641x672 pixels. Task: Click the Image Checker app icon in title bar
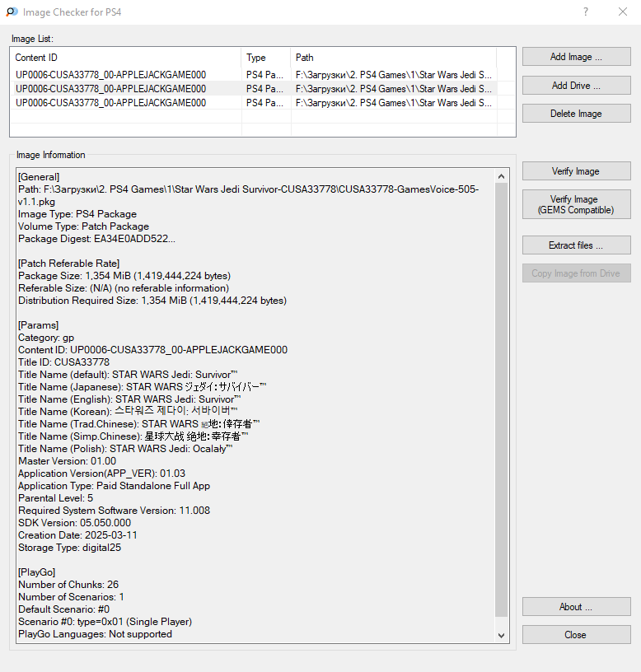click(x=12, y=12)
